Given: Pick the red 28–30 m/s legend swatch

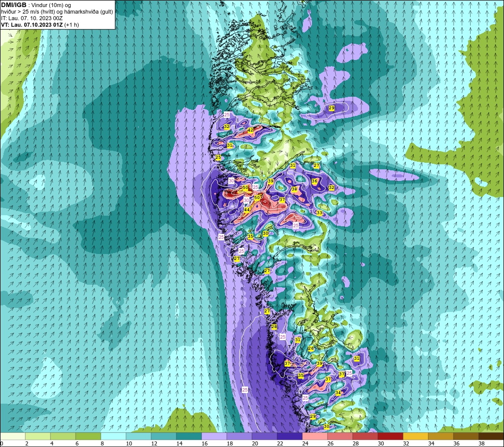Looking at the screenshot, I should [365, 436].
